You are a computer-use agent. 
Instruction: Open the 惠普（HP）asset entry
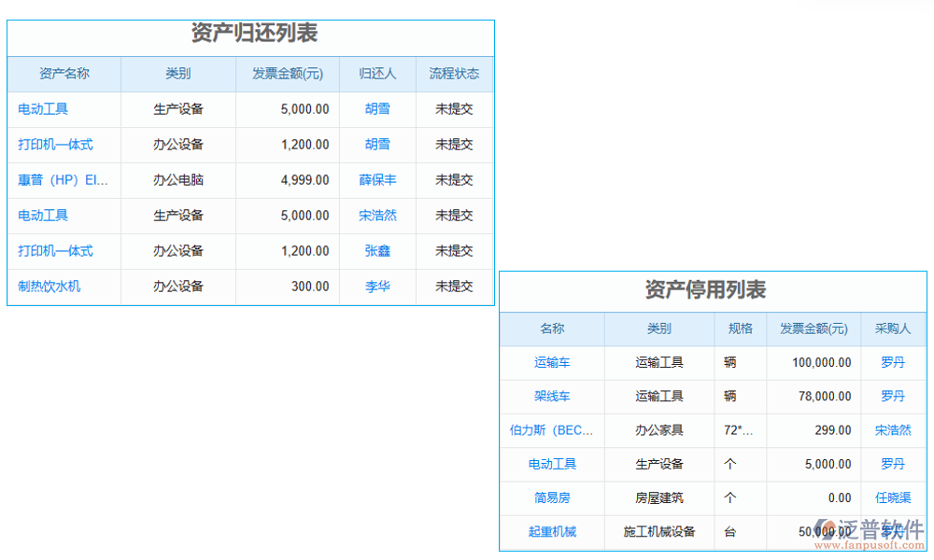coord(63,180)
